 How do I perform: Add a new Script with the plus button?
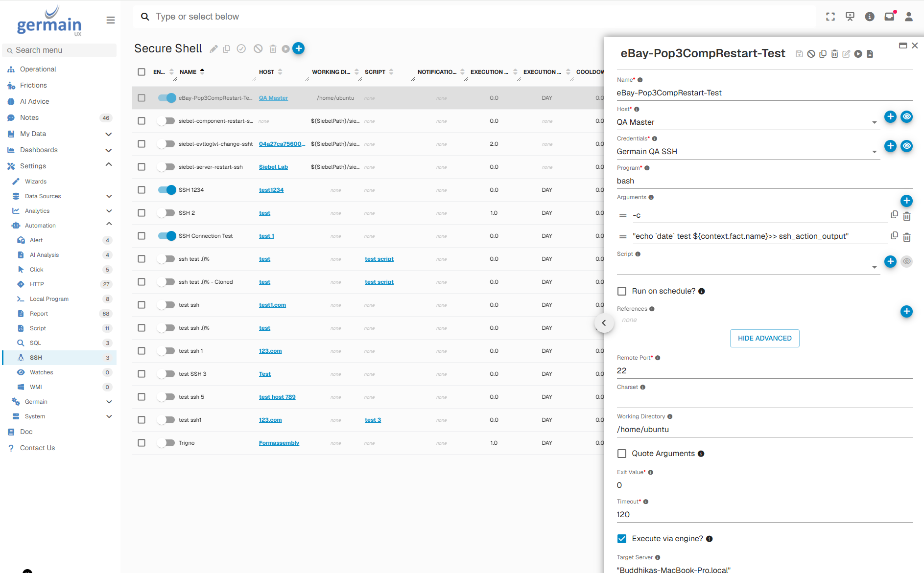click(890, 261)
